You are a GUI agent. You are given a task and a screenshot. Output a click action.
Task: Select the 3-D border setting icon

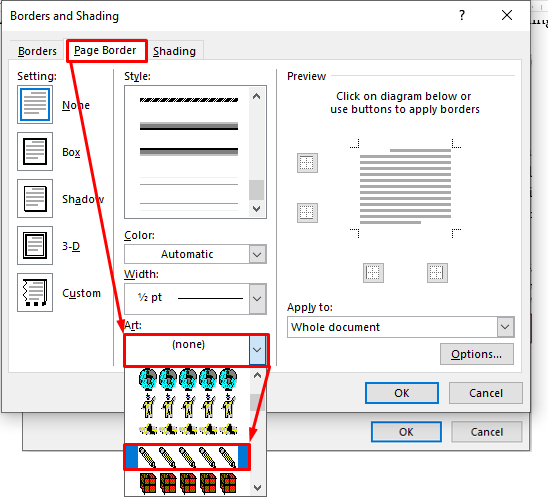coord(35,245)
